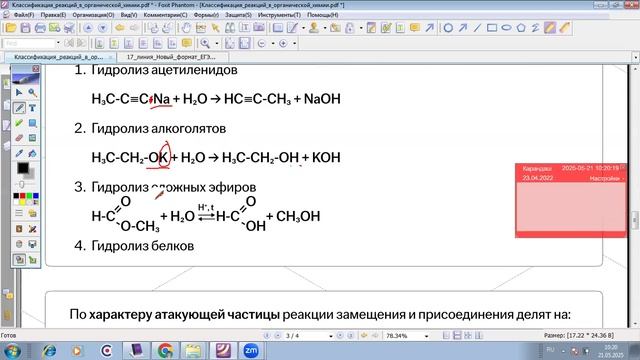Open zoom tool dropdown arrow in toolbar
This screenshot has height=360, width=640.
tap(216, 43)
